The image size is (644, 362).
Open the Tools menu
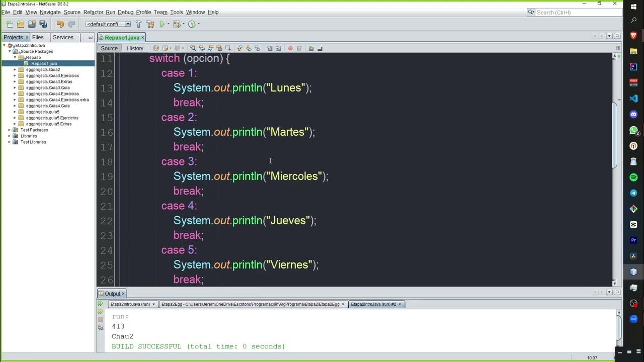(x=177, y=12)
